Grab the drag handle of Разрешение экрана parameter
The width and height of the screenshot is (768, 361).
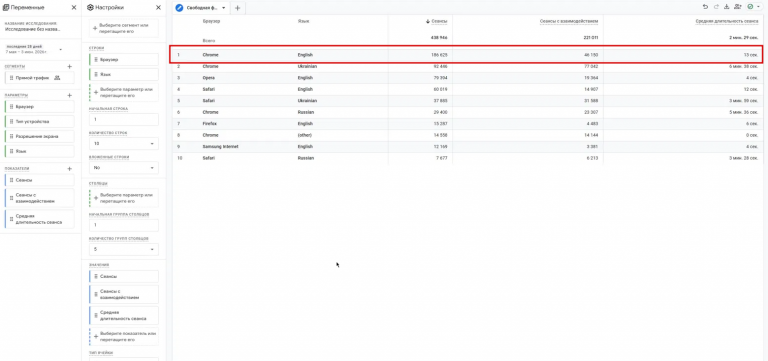pos(11,136)
